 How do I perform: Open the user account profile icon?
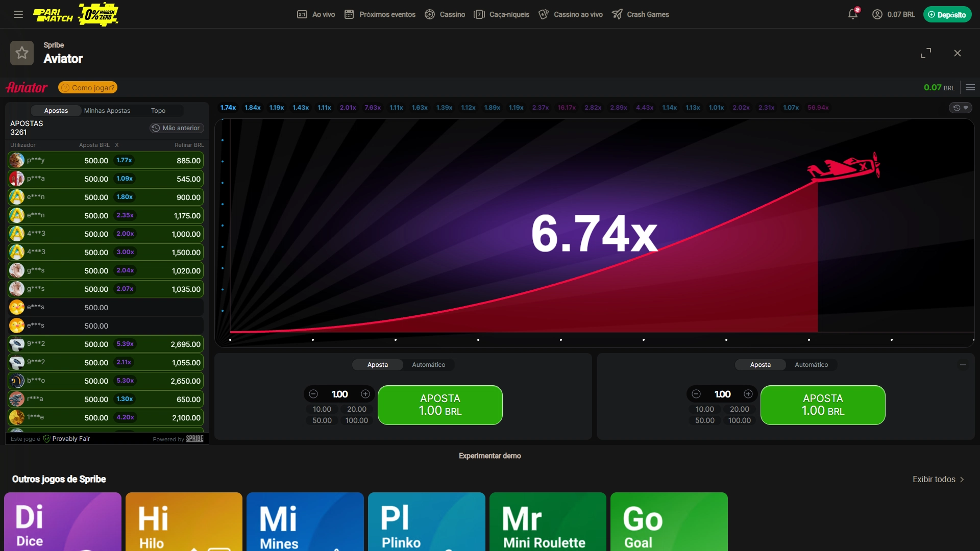[877, 14]
